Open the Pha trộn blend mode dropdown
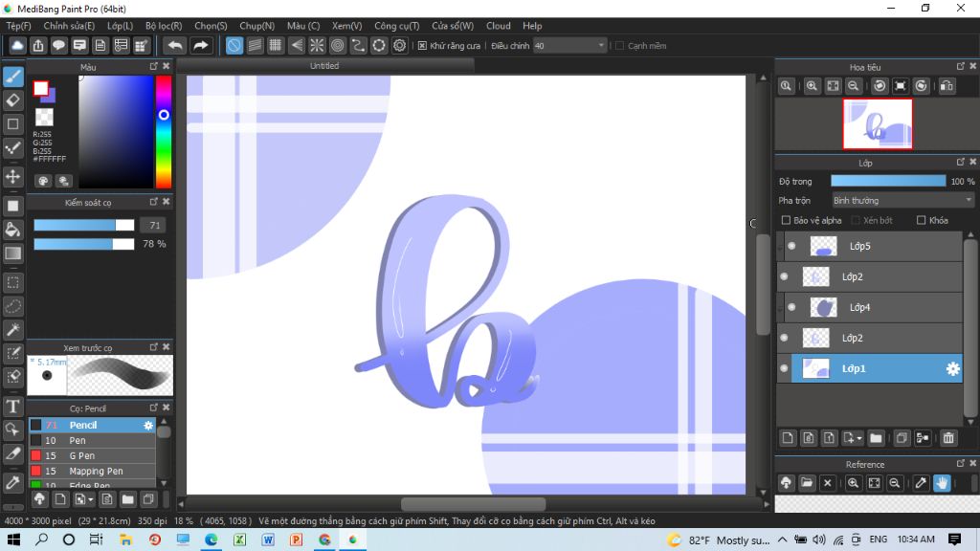980x551 pixels. point(902,201)
